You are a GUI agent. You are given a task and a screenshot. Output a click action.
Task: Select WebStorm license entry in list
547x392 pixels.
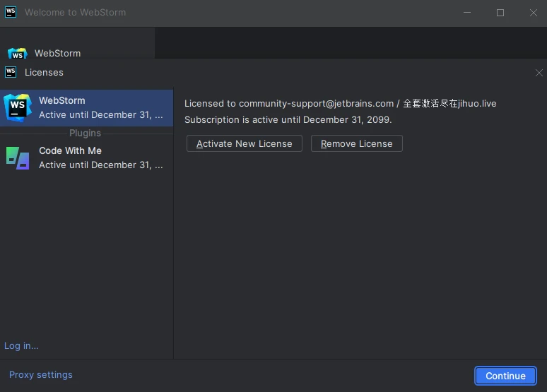coord(86,108)
